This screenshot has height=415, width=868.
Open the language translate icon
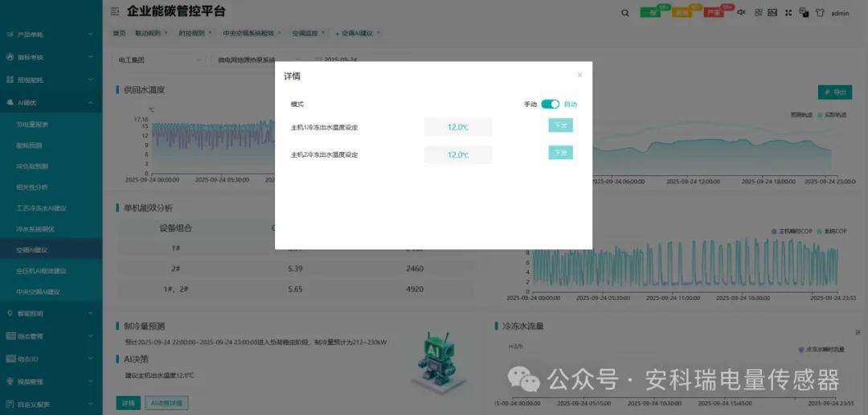tap(805, 13)
